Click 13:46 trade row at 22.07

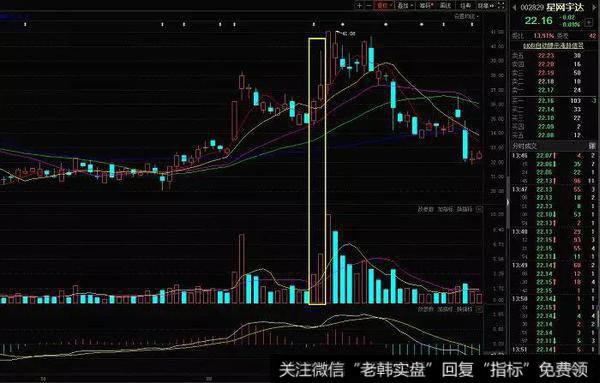click(x=554, y=156)
